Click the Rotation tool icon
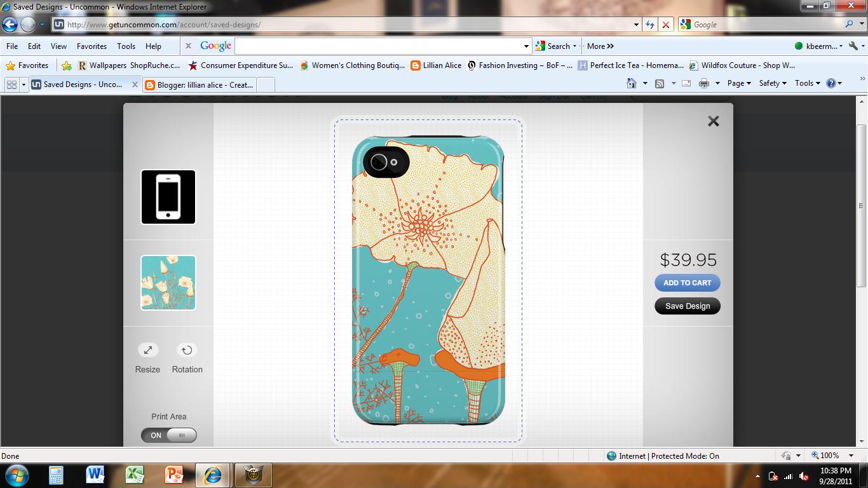 point(187,350)
